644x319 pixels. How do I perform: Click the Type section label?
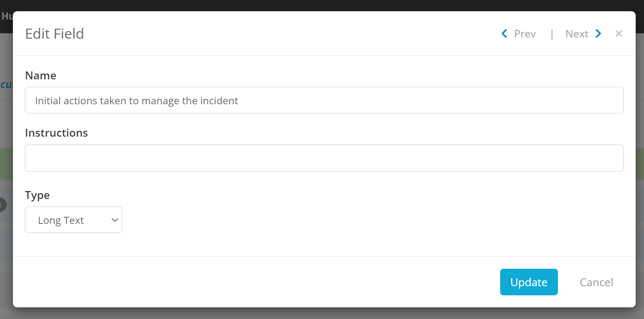click(37, 195)
